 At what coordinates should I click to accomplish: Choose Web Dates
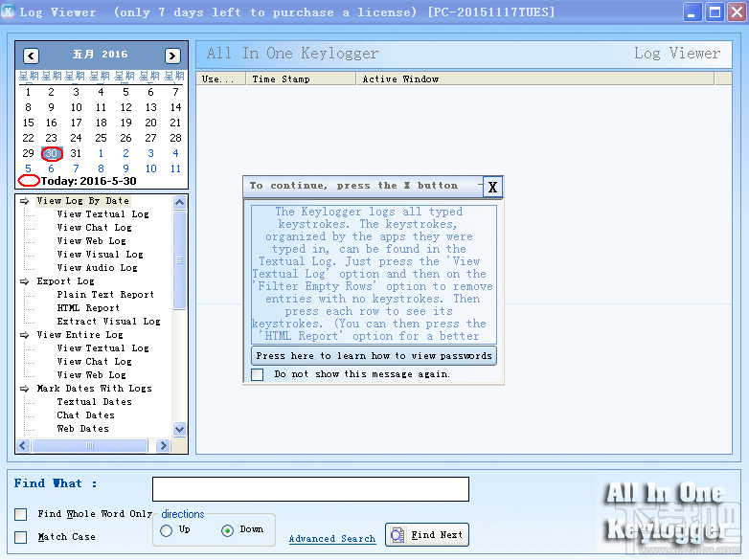click(82, 428)
